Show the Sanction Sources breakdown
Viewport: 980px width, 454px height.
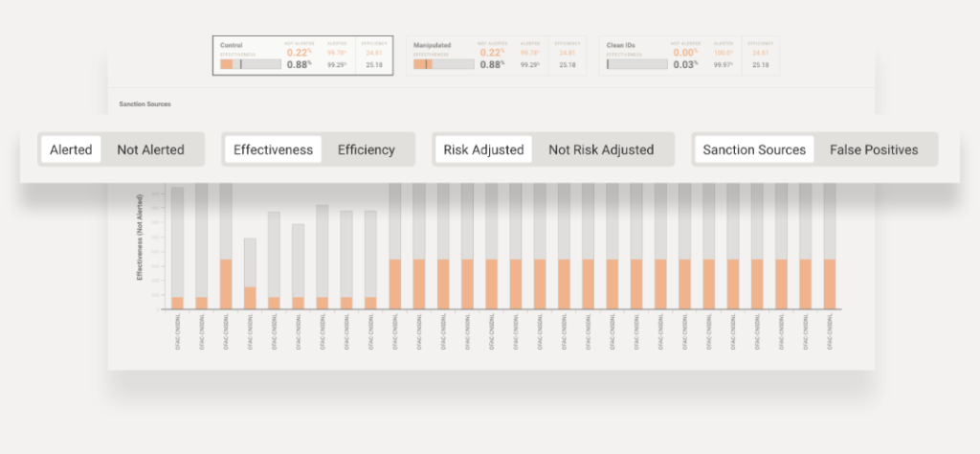click(754, 149)
